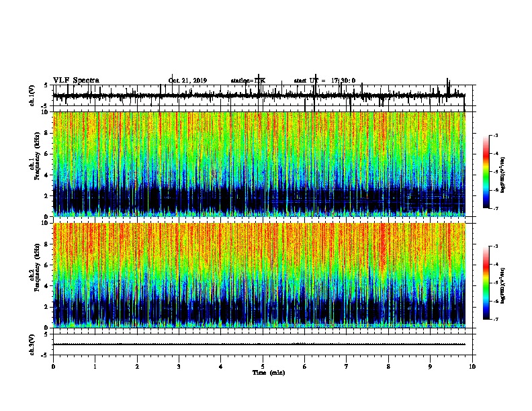Click the '-5' tick of the ch.3(V) axis
The image size is (532, 411).
(x=45, y=355)
